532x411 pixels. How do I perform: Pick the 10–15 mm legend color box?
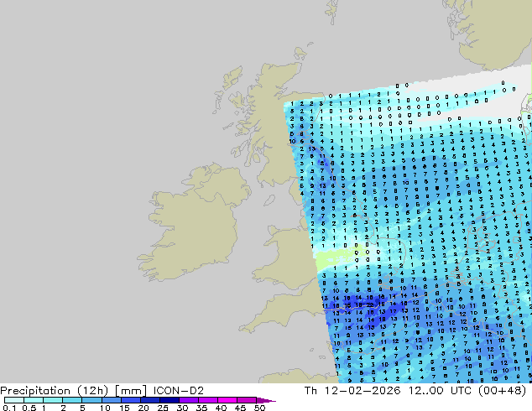[x=111, y=400]
